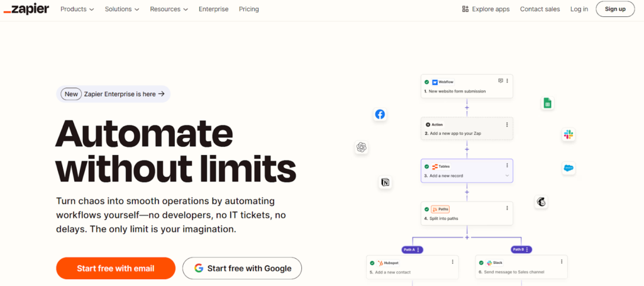
Task: Click the Google Sheets icon
Action: click(x=547, y=103)
